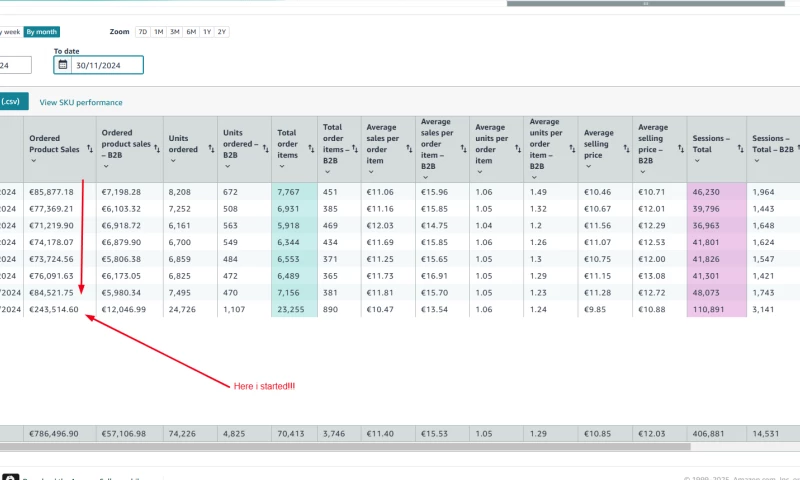The image size is (800, 480).
Task: Select Sessions B2B value 3,141
Action: click(x=763, y=310)
